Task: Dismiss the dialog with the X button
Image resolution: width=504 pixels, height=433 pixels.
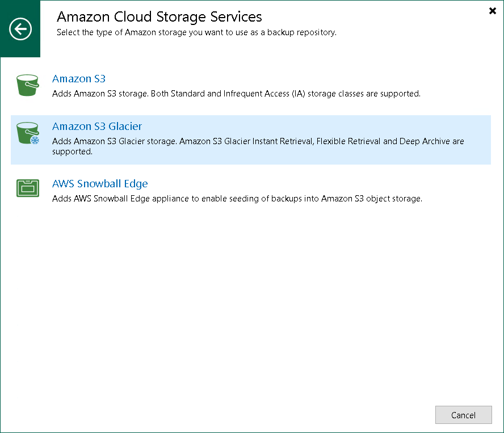Action: point(492,11)
